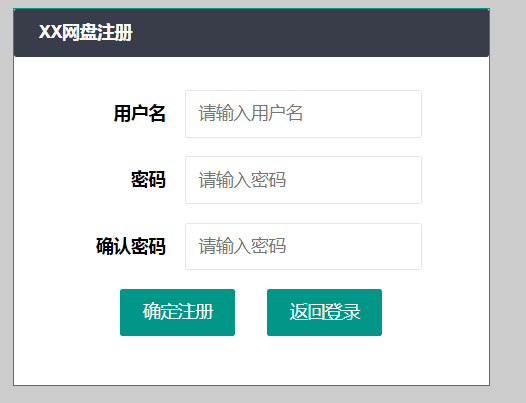Focus the 密码 password input field
Screen dimensions: 526x403
click(303, 180)
